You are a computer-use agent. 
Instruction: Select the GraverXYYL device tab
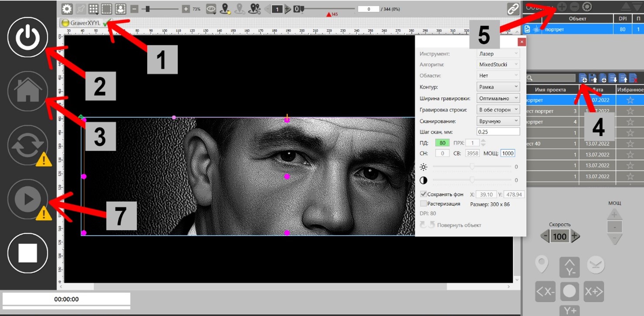point(85,23)
